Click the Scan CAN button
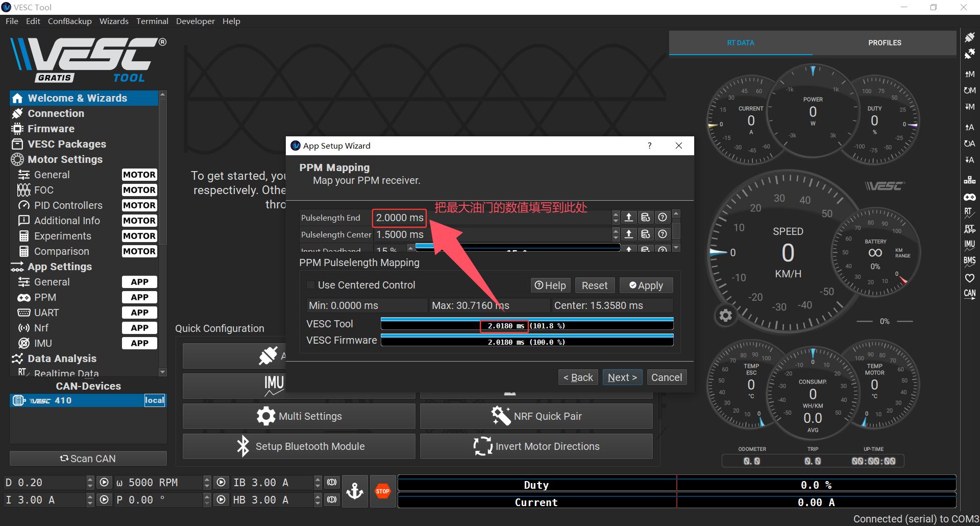The width and height of the screenshot is (980, 526). click(x=88, y=459)
